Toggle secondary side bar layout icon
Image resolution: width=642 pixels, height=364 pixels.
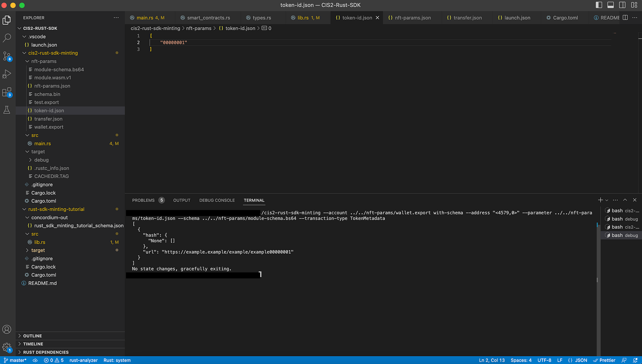pos(622,5)
